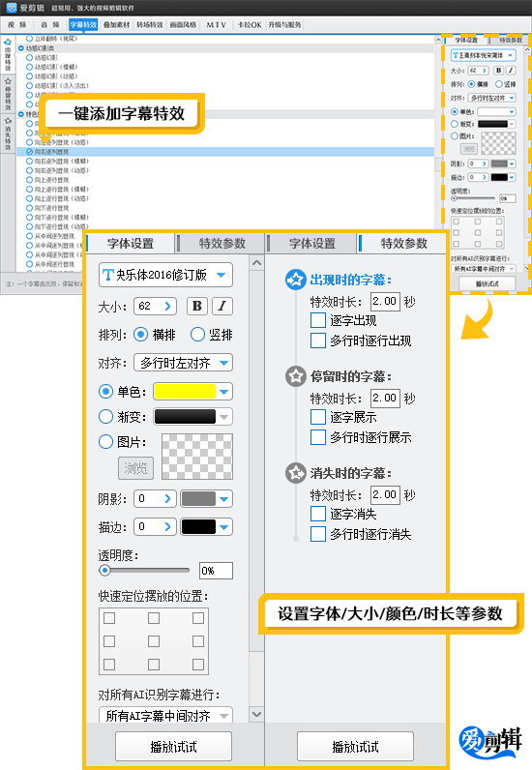532x770 pixels.
Task: Click 播放试试 below the 消失时的字幕 options
Action: coord(355,747)
